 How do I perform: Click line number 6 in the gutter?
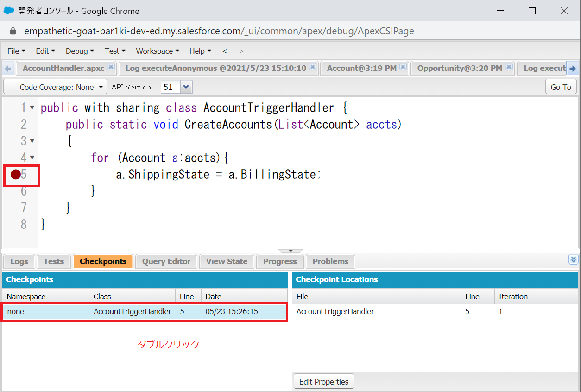pos(24,191)
